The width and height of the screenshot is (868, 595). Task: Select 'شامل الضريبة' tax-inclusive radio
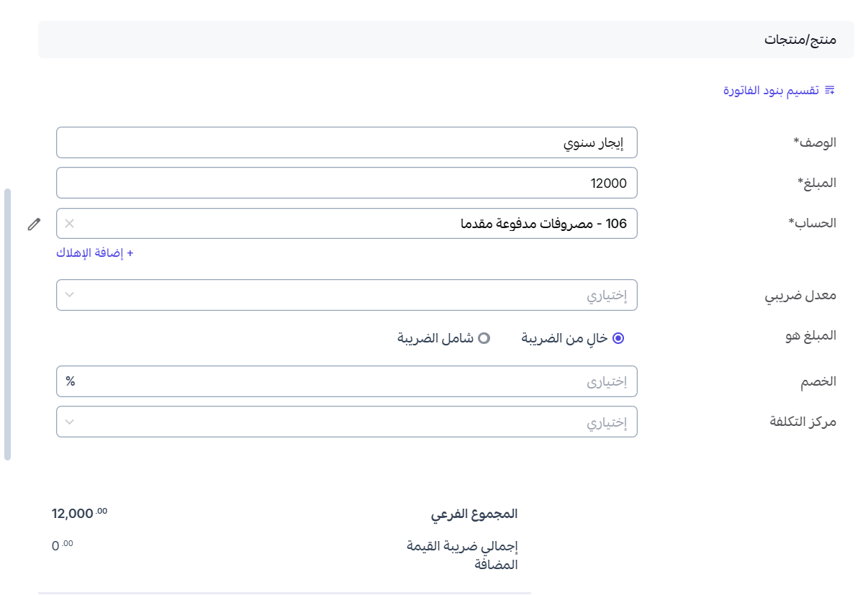tap(484, 338)
